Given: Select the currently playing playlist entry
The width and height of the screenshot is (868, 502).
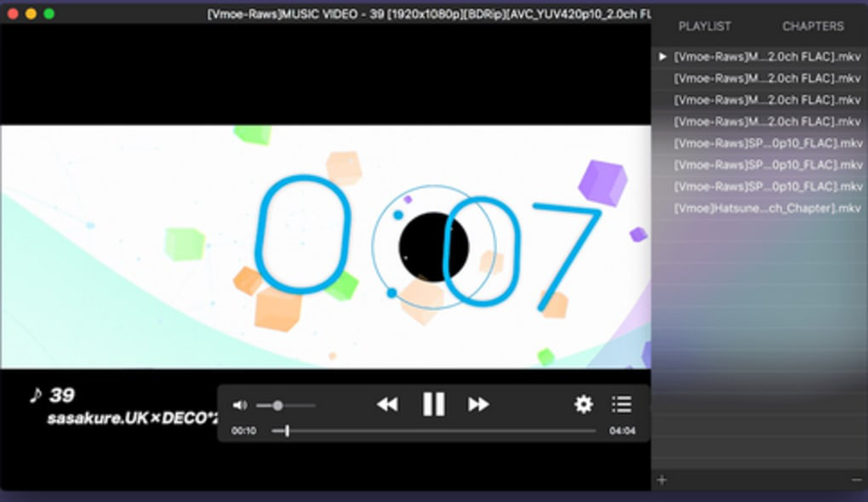Looking at the screenshot, I should click(759, 56).
